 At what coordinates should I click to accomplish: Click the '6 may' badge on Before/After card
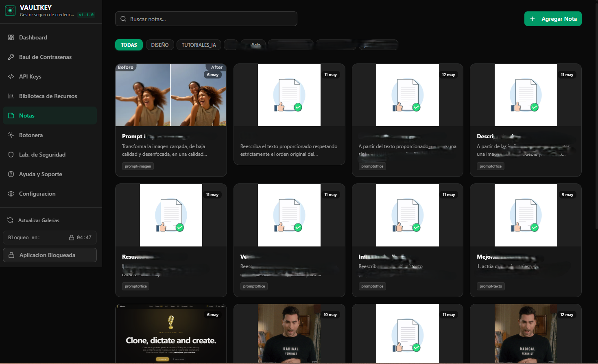pos(213,75)
